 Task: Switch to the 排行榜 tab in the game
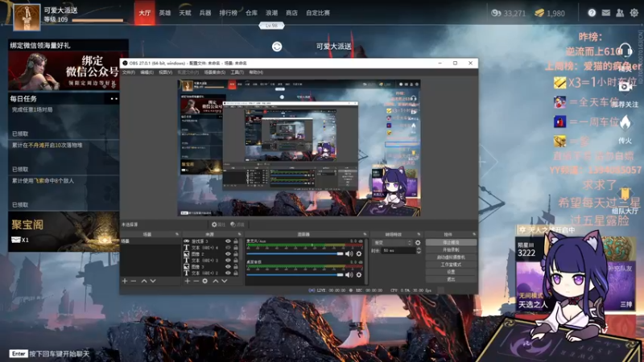point(228,13)
